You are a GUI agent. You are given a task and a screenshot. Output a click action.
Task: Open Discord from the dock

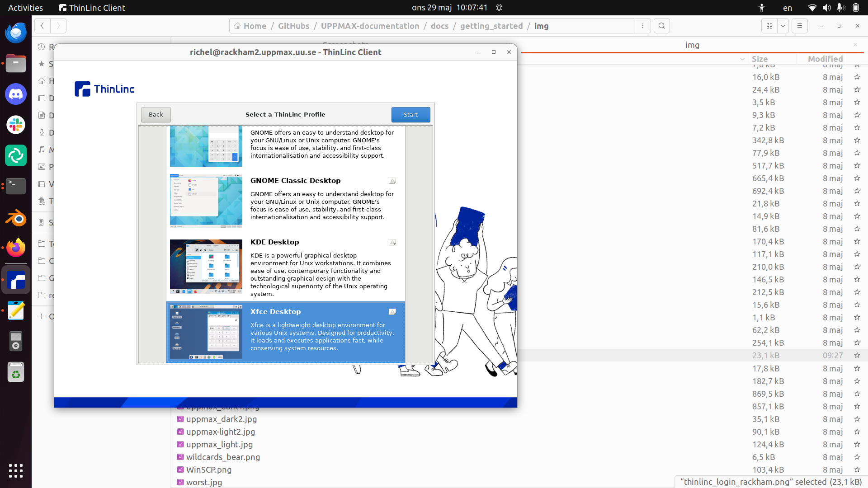coord(16,94)
